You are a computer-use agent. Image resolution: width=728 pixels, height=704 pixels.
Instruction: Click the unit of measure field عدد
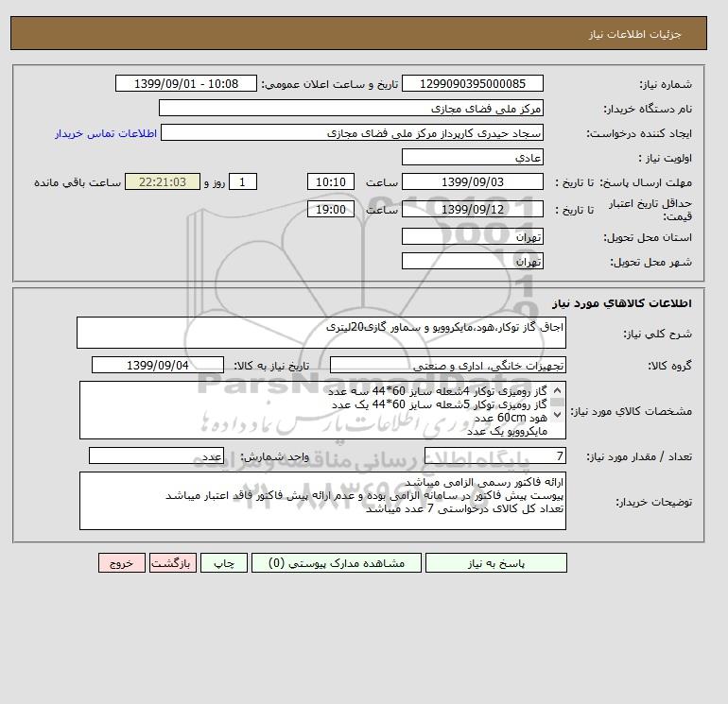156,456
